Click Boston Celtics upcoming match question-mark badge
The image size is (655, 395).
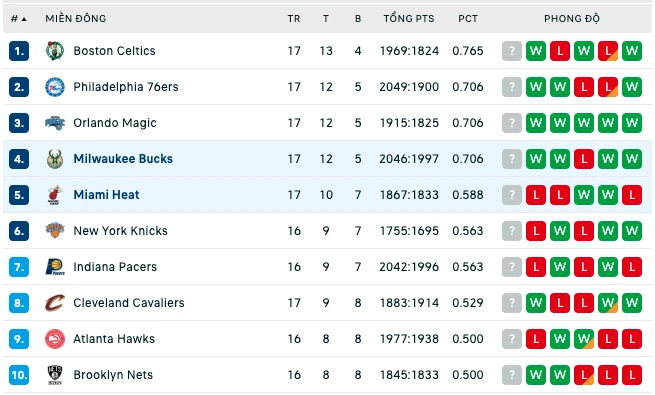(x=512, y=51)
